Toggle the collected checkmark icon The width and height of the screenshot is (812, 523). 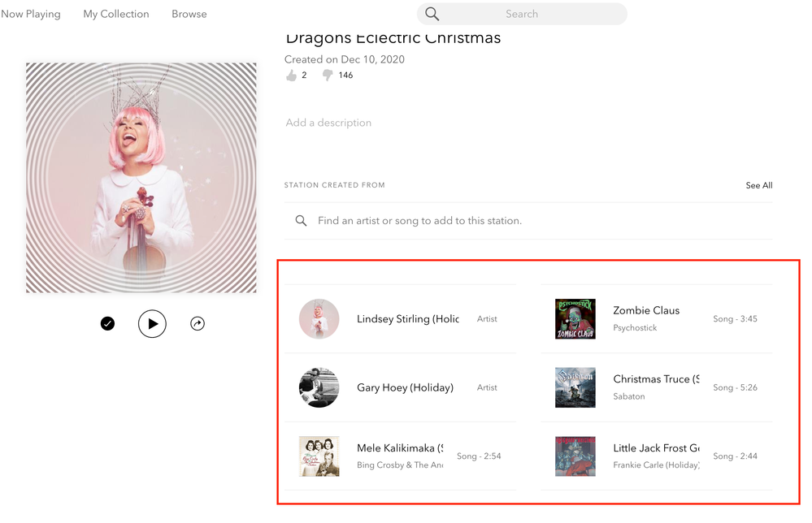(107, 324)
